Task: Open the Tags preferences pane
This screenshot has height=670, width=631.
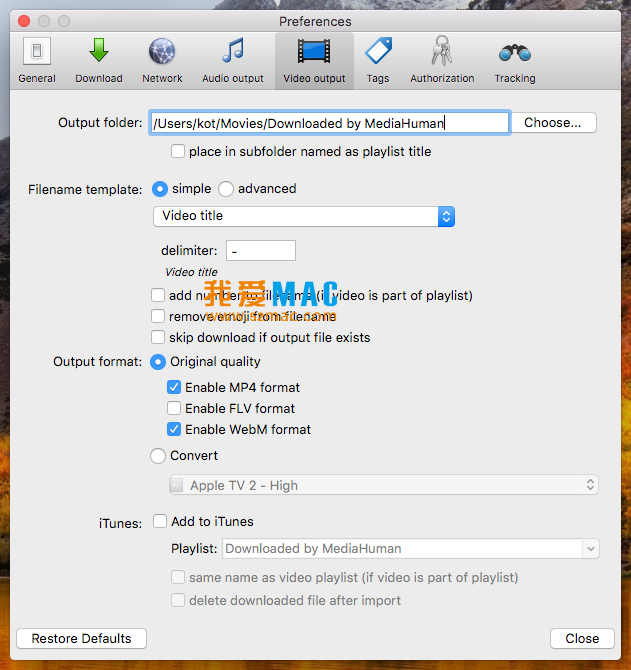Action: point(377,60)
